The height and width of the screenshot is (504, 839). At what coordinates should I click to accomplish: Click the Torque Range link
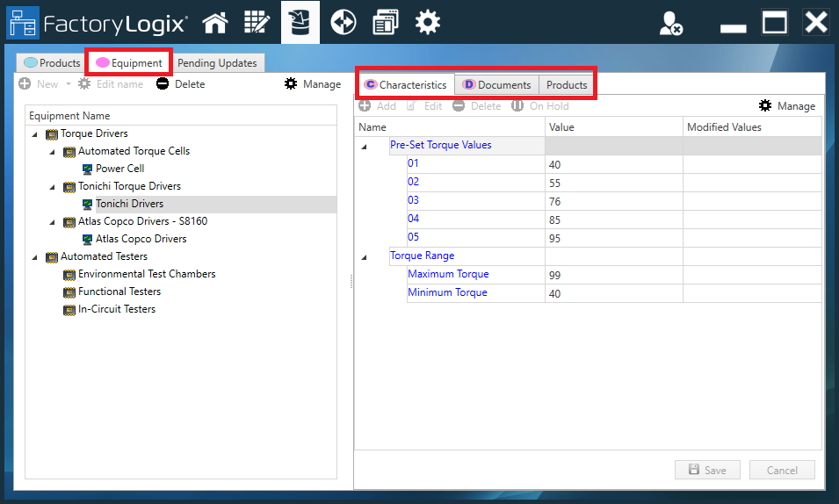click(422, 256)
